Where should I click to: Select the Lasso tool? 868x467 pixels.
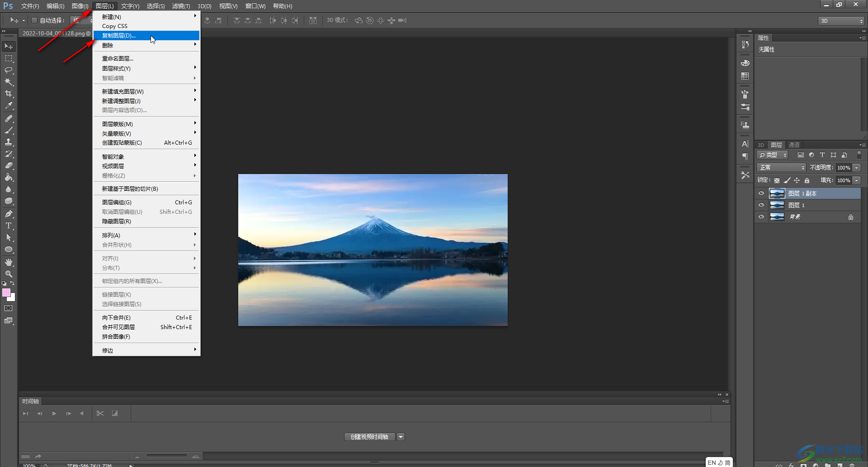(9, 70)
